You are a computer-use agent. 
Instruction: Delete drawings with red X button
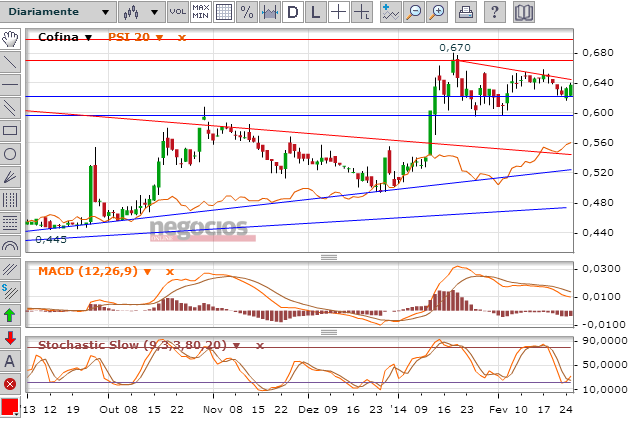[x=10, y=384]
